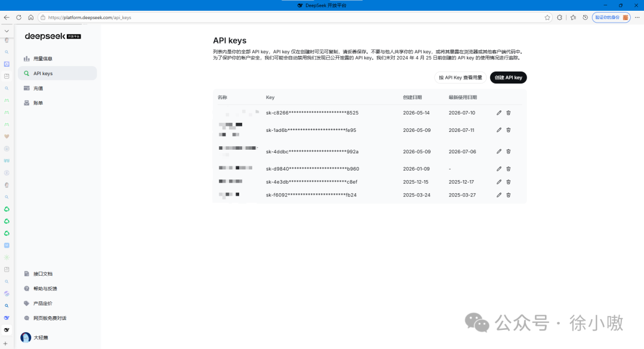Click last used date 2026-07-06
This screenshot has width=644, height=349.
(x=462, y=152)
